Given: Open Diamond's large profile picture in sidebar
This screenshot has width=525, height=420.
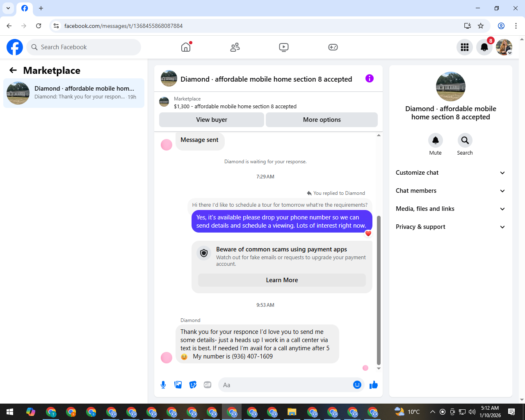Looking at the screenshot, I should pos(451,87).
